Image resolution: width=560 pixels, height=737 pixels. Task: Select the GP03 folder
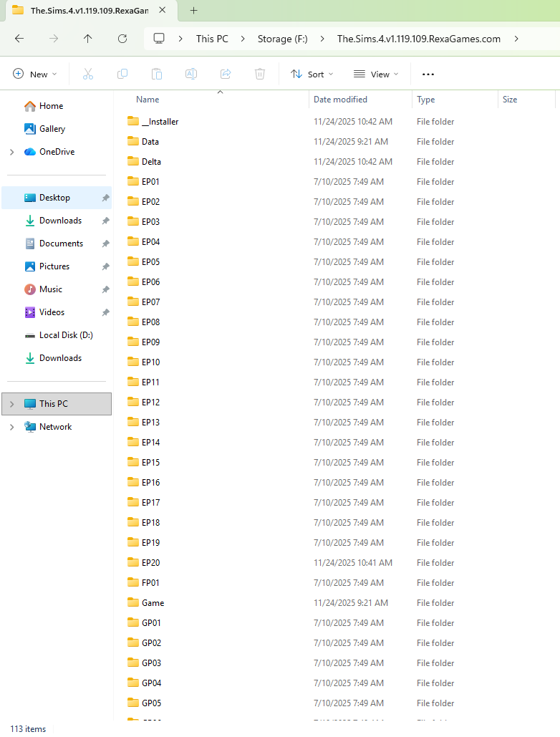[x=151, y=663]
